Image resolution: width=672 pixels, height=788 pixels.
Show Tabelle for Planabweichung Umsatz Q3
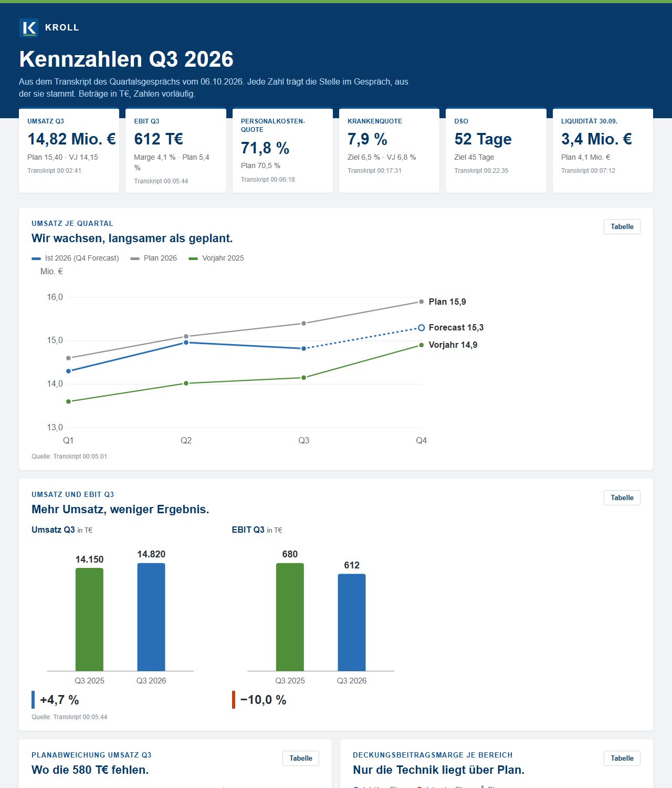coord(301,759)
